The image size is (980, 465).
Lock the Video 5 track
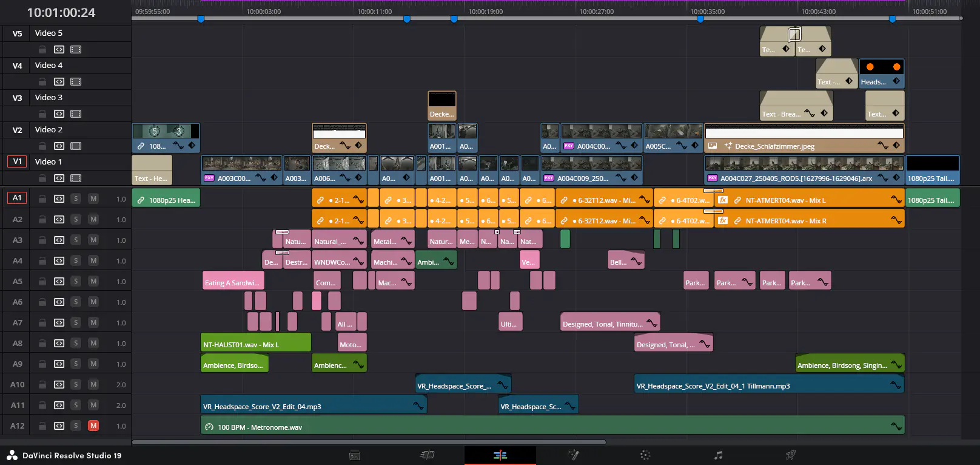pyautogui.click(x=42, y=50)
